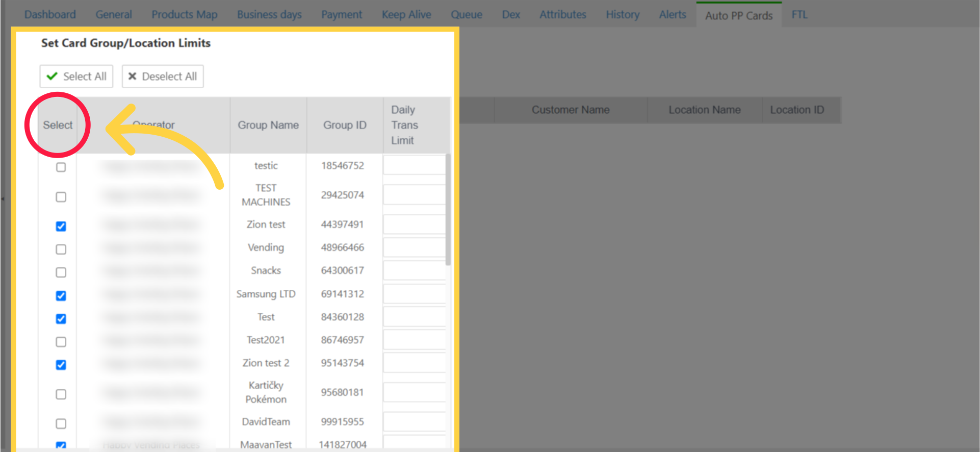The width and height of the screenshot is (980, 452).
Task: Click the Select All button
Action: (76, 77)
